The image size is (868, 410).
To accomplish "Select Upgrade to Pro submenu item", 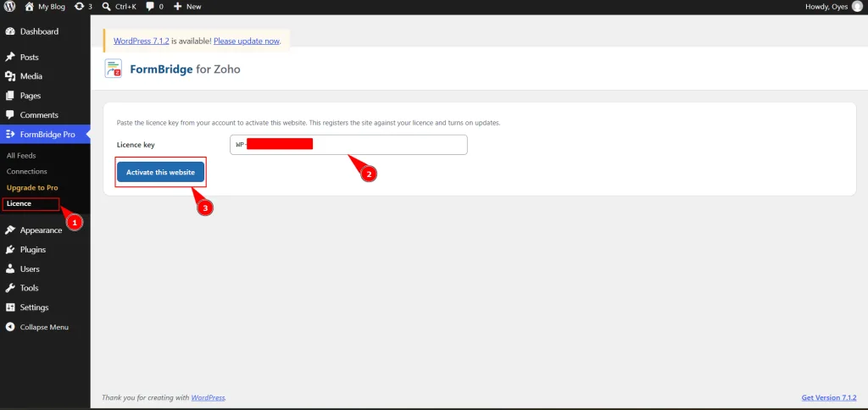I will coord(32,187).
